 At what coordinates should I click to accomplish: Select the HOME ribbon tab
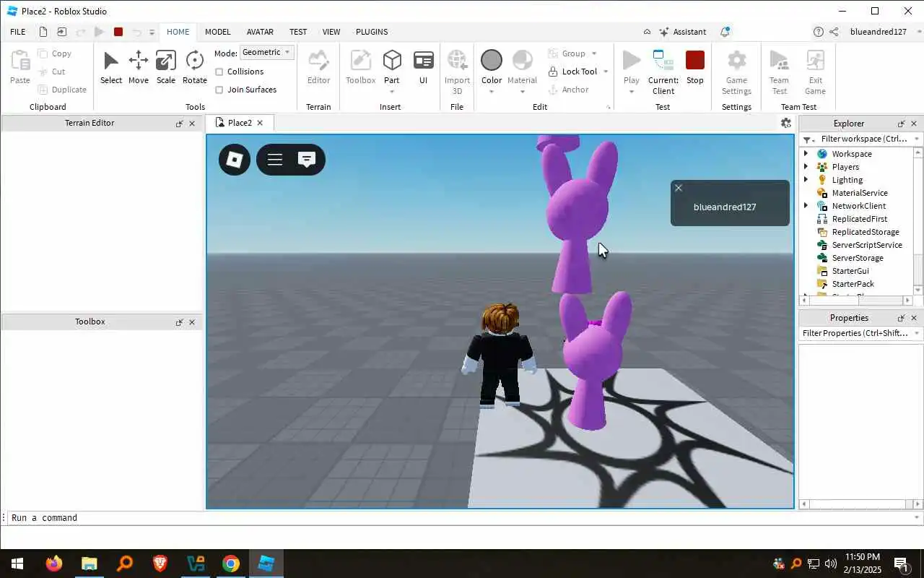[178, 32]
